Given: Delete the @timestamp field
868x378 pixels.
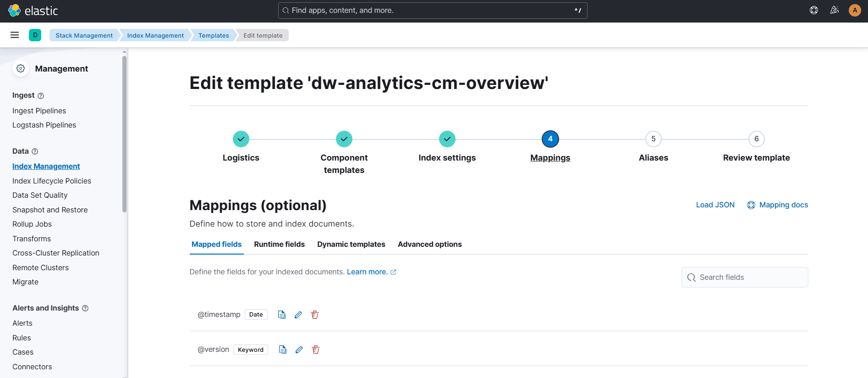Looking at the screenshot, I should tap(315, 315).
